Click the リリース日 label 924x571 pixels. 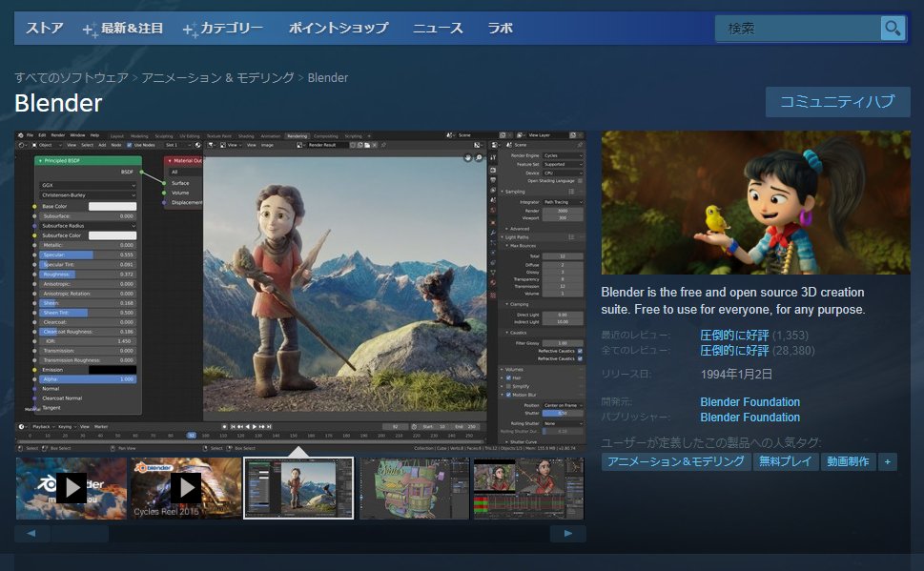click(x=626, y=375)
